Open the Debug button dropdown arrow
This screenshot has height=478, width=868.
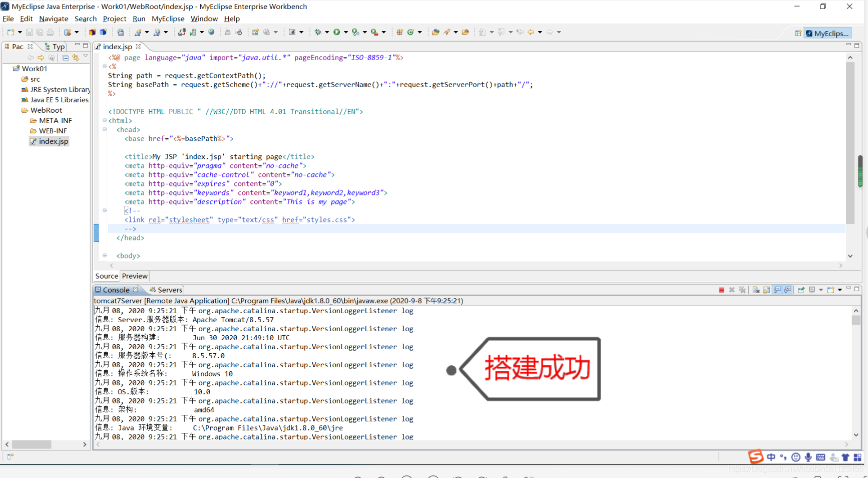(x=327, y=32)
